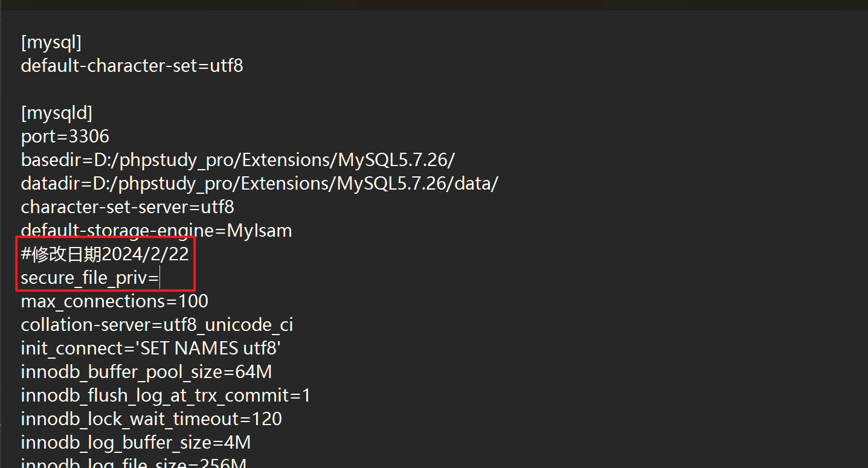The height and width of the screenshot is (468, 868).
Task: Place cursor on innodb_buffer_pool_size=64M line
Action: [146, 372]
